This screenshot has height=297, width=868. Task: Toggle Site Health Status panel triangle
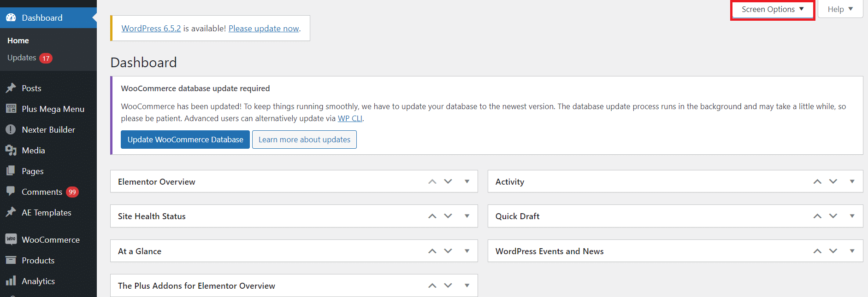[467, 216]
